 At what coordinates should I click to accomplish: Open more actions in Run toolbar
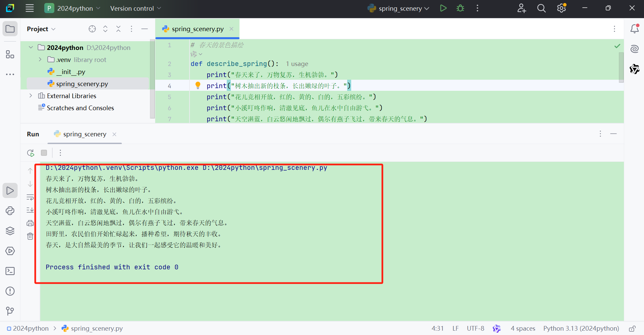point(60,153)
